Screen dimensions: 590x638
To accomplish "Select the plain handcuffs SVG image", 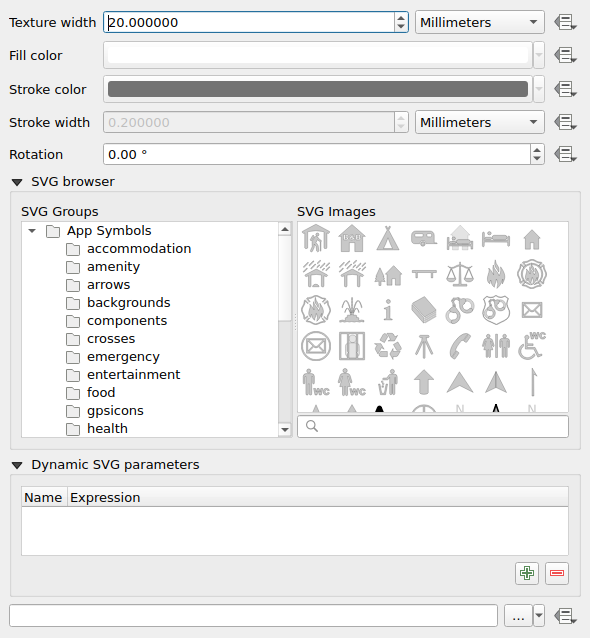I will [x=460, y=310].
